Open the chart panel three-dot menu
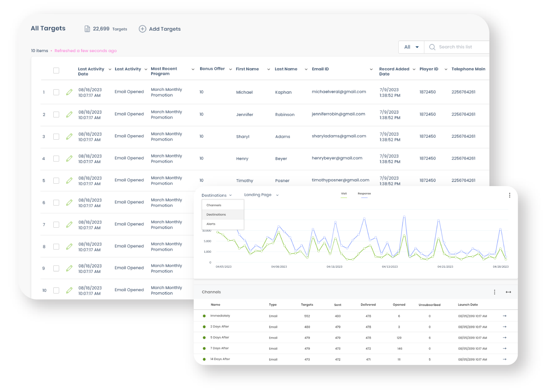550x392 pixels. pos(509,195)
